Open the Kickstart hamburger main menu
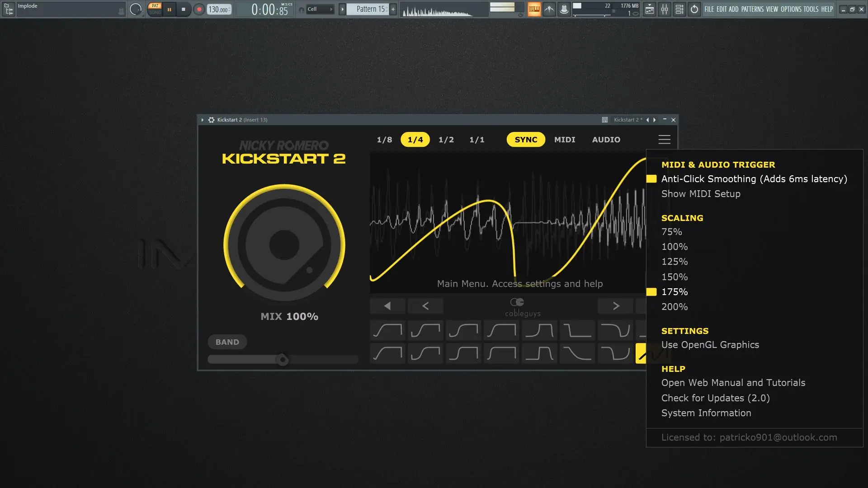The width and height of the screenshot is (868, 488). click(x=664, y=140)
